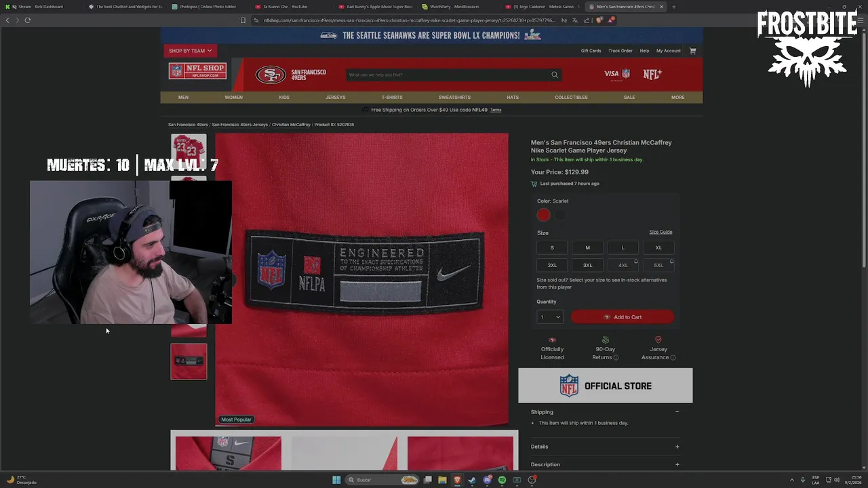Open File Explorer from the taskbar
Image resolution: width=868 pixels, height=488 pixels.
(442, 480)
